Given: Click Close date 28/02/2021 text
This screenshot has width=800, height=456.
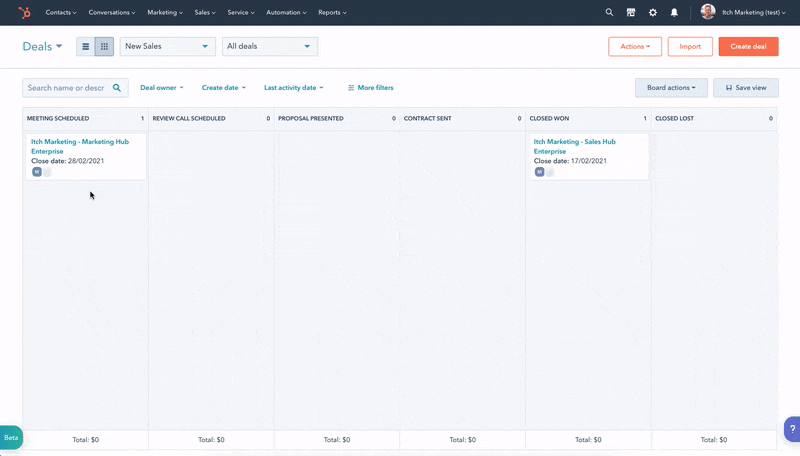Looking at the screenshot, I should click(67, 161).
